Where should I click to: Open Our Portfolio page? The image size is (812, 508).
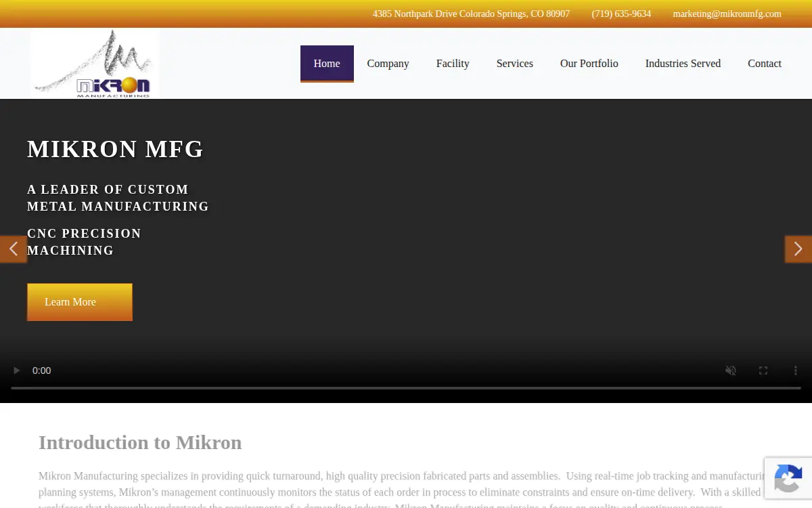coord(589,64)
